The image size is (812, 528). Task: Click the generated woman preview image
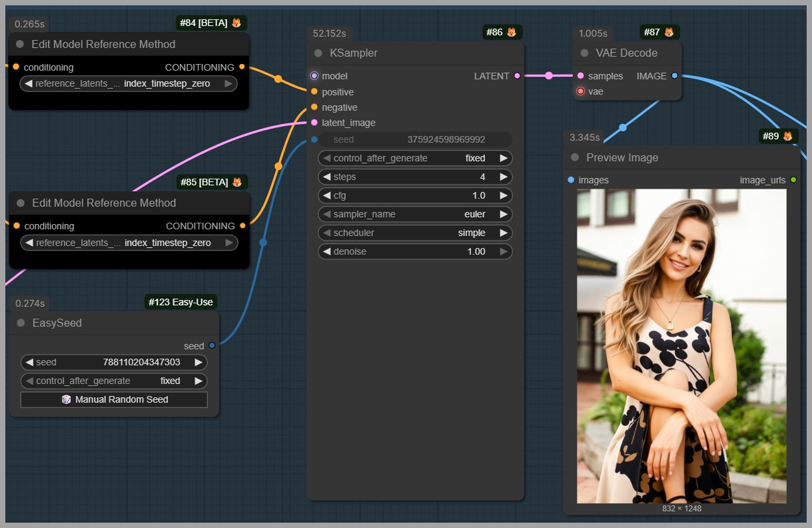click(681, 345)
